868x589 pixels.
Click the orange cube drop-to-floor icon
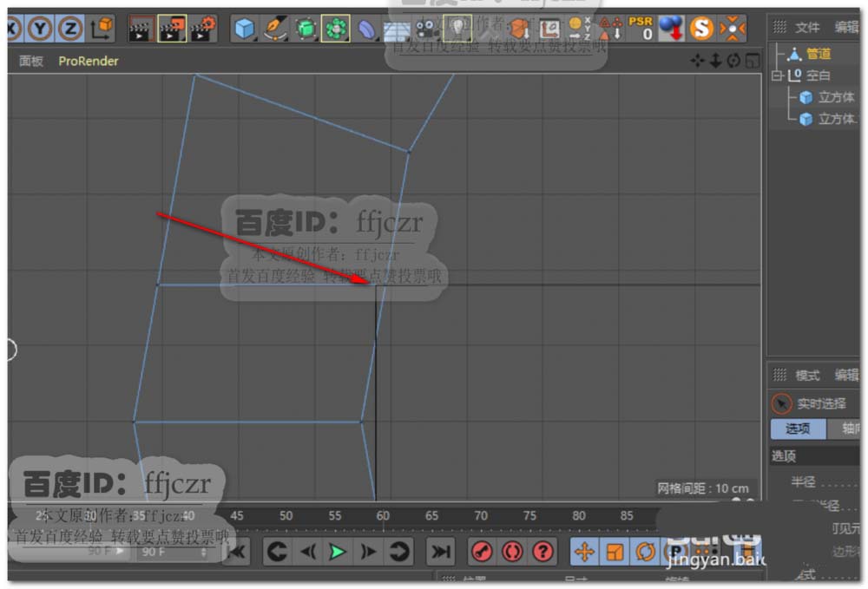point(519,29)
